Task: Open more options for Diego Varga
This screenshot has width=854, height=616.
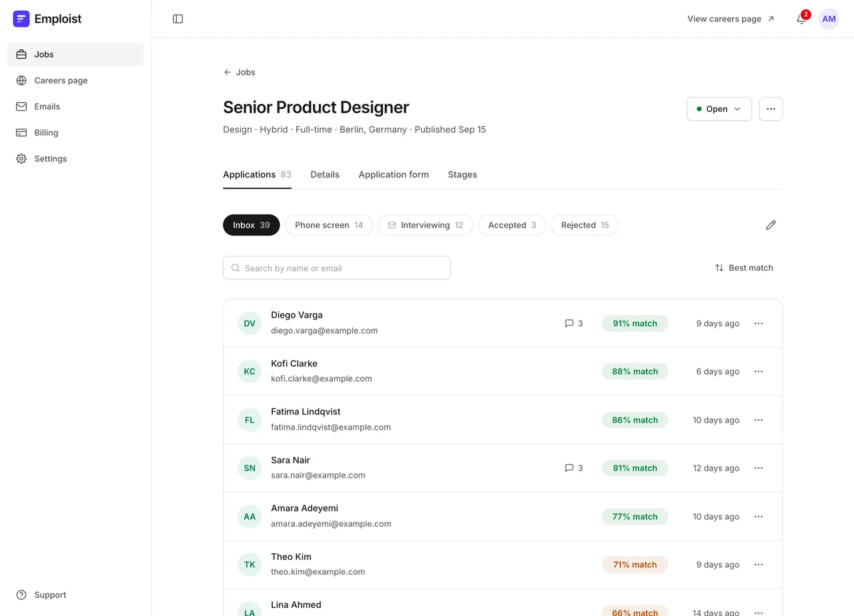Action: [759, 323]
